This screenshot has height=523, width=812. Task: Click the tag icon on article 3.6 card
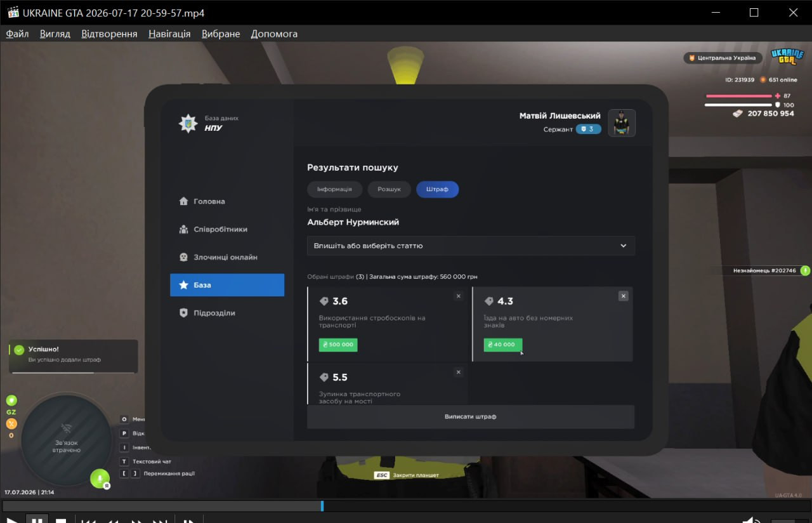tap(324, 301)
